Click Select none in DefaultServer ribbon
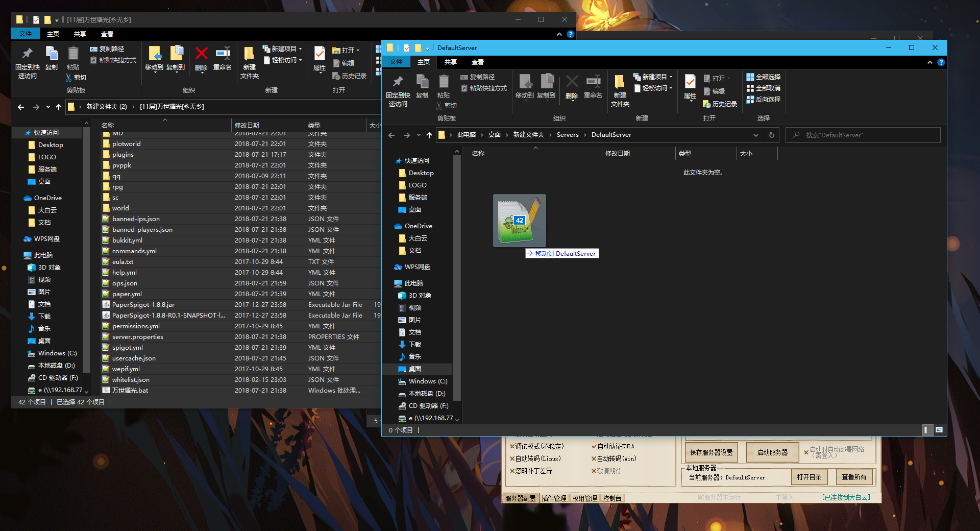Viewport: 980px width, 531px height. (764, 88)
